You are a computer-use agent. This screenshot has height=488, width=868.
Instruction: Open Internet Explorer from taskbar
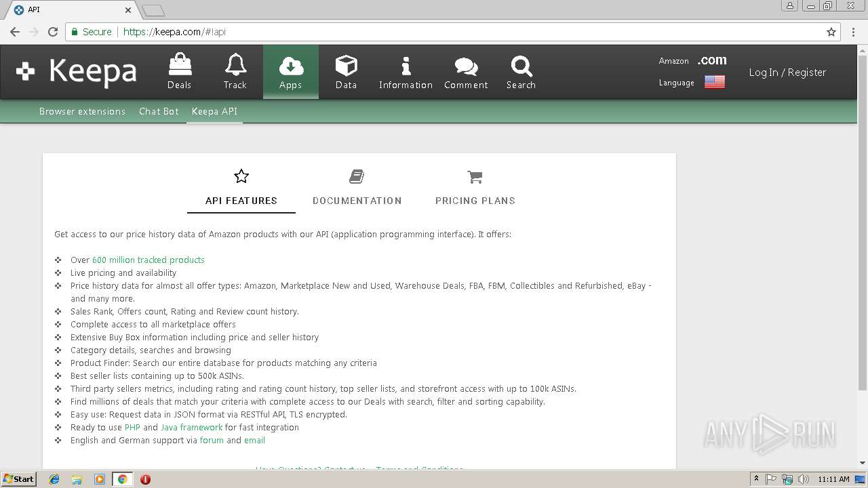(54, 479)
